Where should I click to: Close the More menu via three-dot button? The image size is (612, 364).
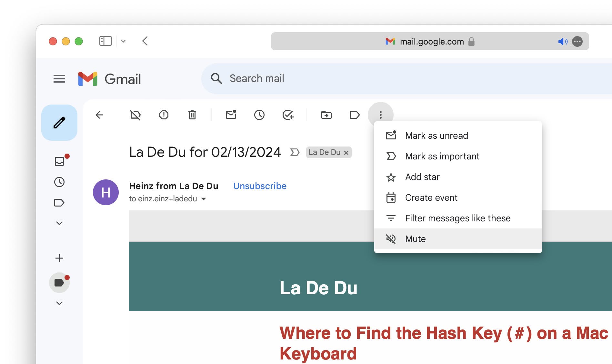point(381,115)
